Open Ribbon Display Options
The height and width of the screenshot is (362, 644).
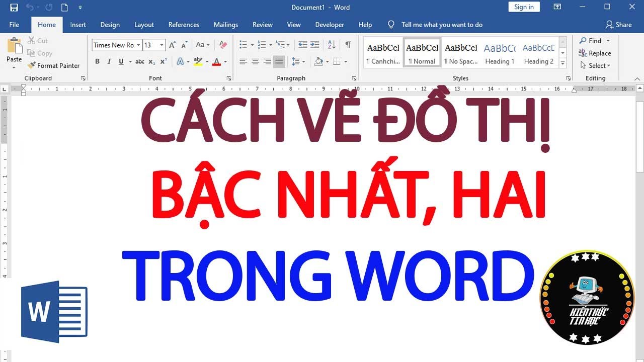point(557,7)
